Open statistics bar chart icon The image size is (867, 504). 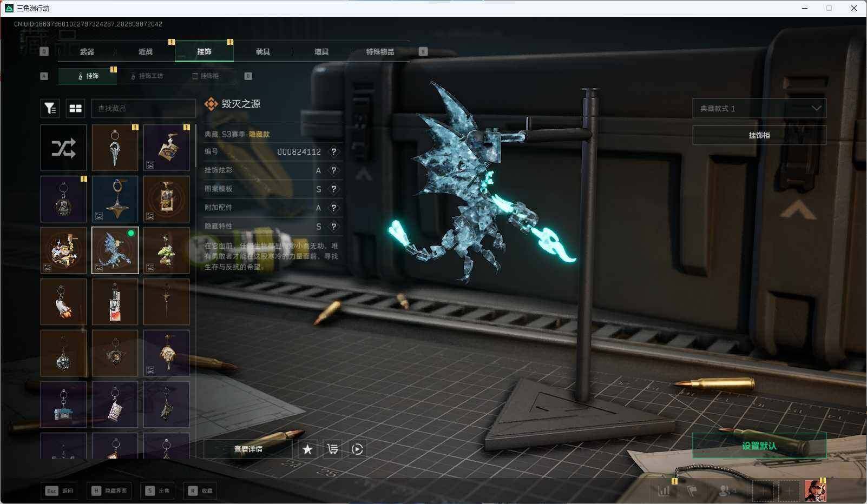point(664,491)
